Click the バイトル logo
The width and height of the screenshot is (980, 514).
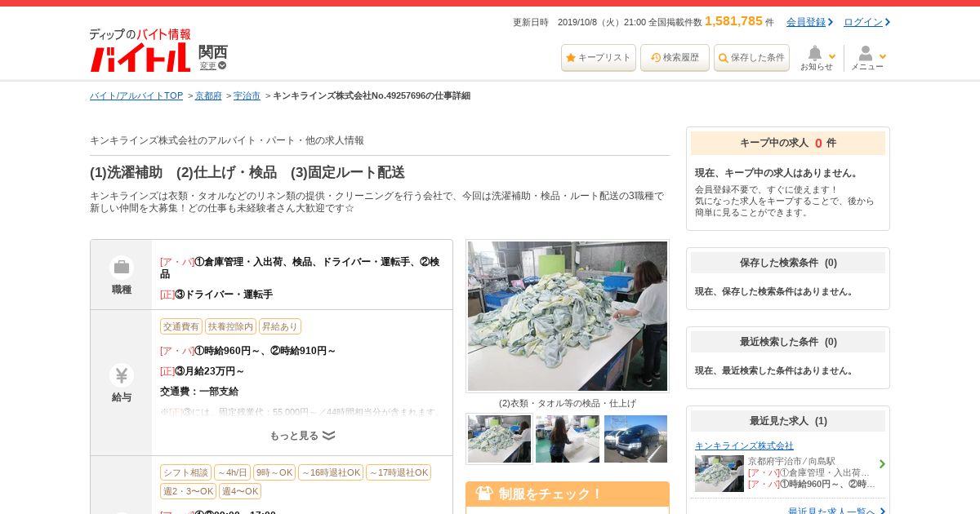point(140,51)
